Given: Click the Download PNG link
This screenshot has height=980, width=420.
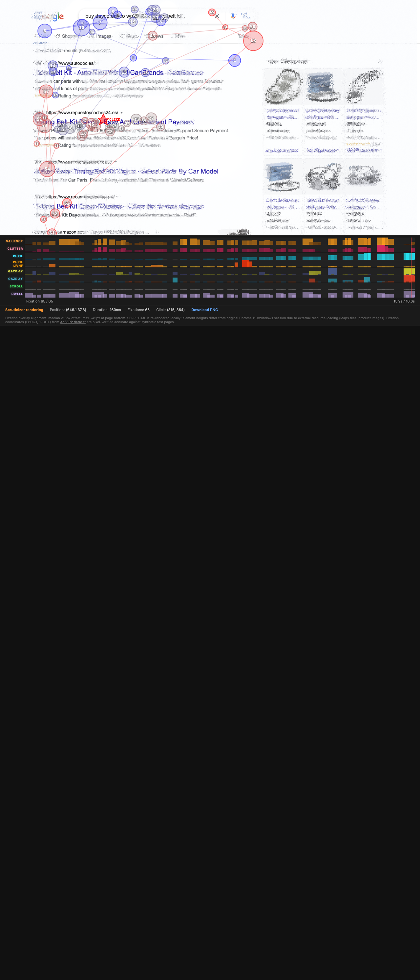Looking at the screenshot, I should tap(204, 310).
